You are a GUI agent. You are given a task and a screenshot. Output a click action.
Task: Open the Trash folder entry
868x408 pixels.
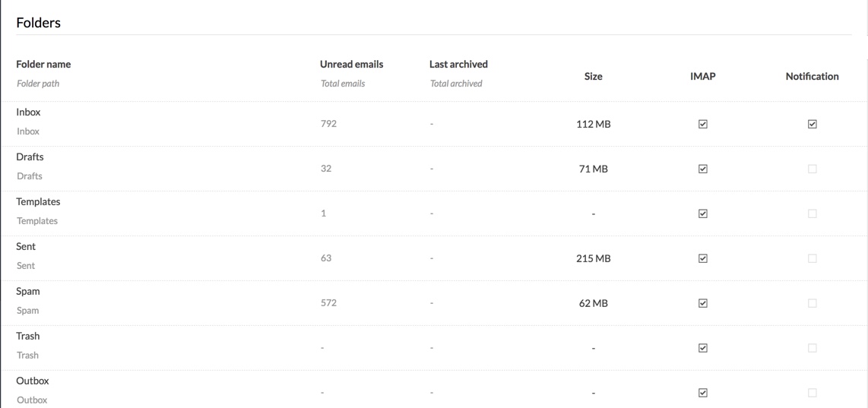coord(27,337)
